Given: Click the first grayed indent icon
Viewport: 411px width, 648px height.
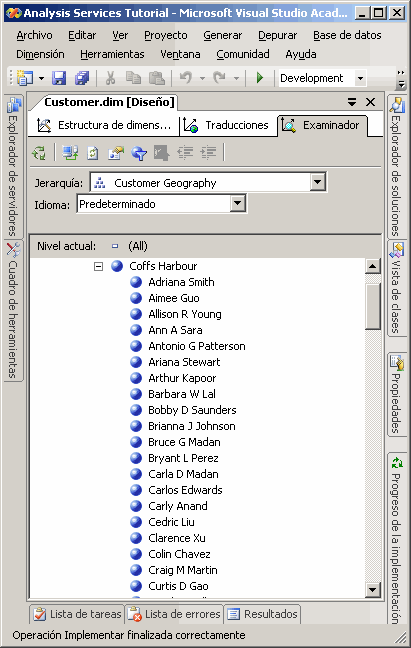Looking at the screenshot, I should pyautogui.click(x=185, y=153).
